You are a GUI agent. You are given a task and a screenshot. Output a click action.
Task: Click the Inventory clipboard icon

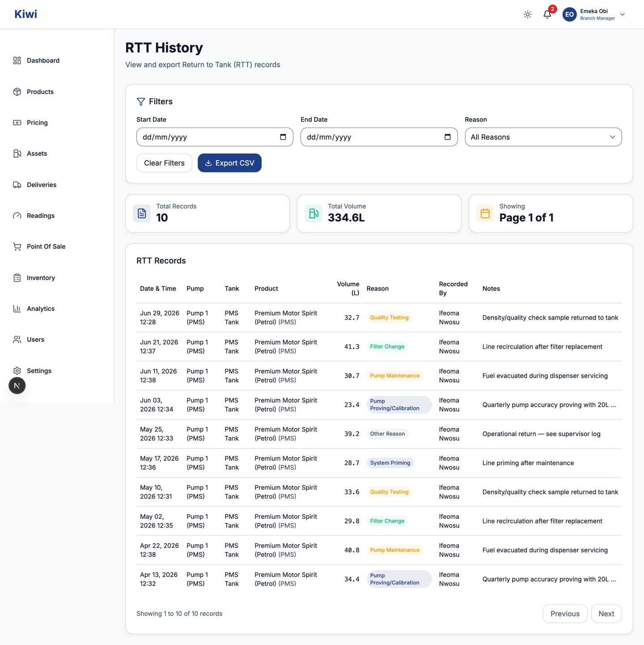point(17,278)
